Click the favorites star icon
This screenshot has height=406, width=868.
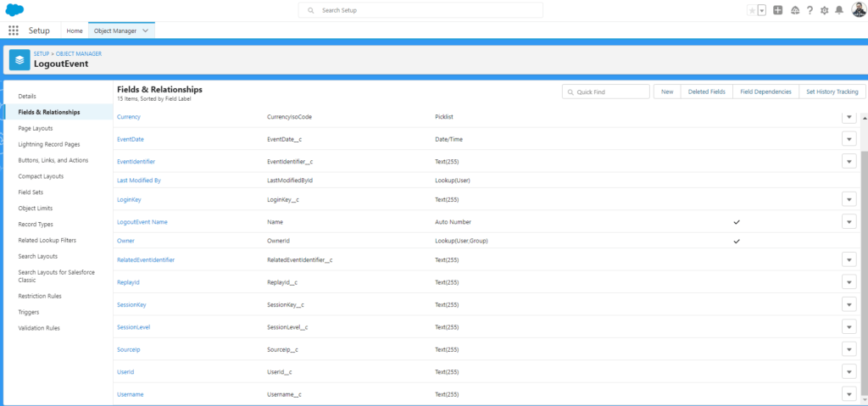(751, 10)
